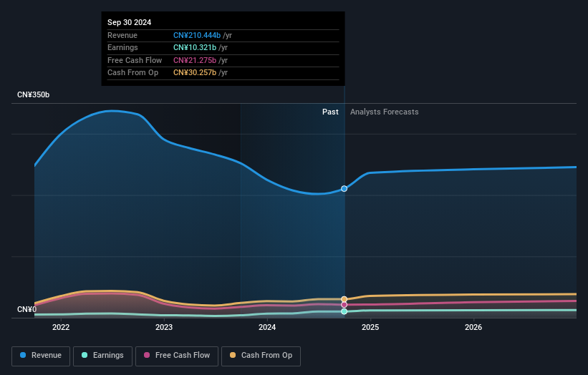This screenshot has height=375, width=588.
Task: Toggle the Cash From Op legend button
Action: click(x=261, y=356)
